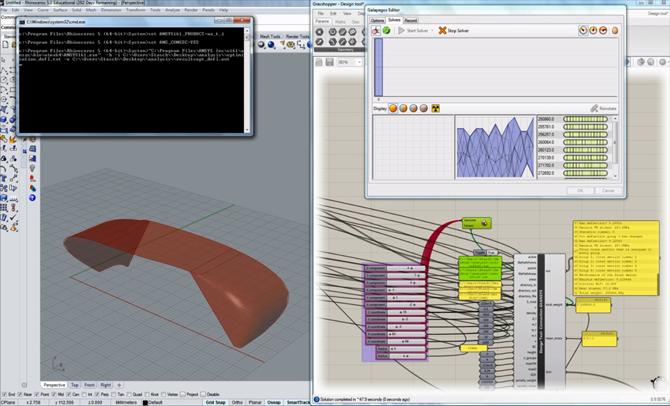The image size is (670, 406).
Task: Click the genome slider for row 250860.0
Action: [585, 119]
